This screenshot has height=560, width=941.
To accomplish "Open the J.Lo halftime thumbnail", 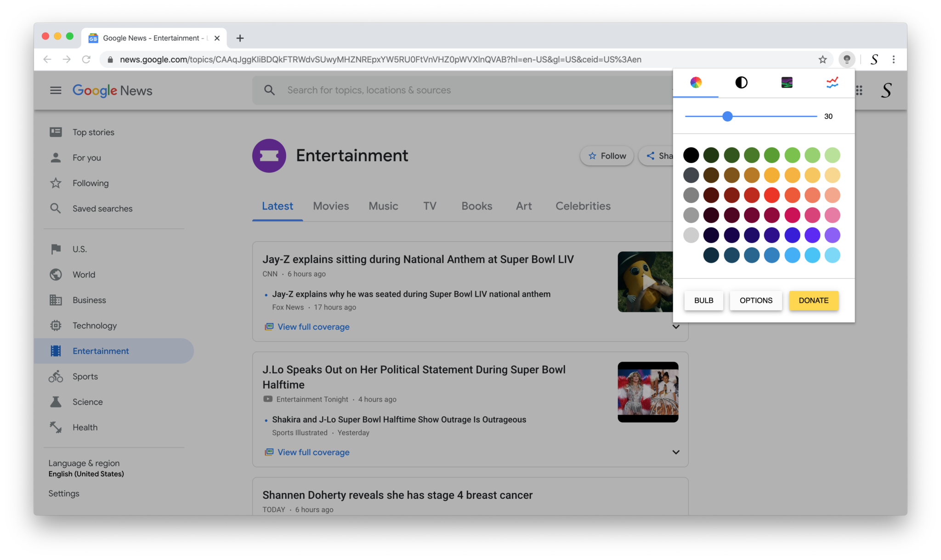I will click(x=648, y=392).
